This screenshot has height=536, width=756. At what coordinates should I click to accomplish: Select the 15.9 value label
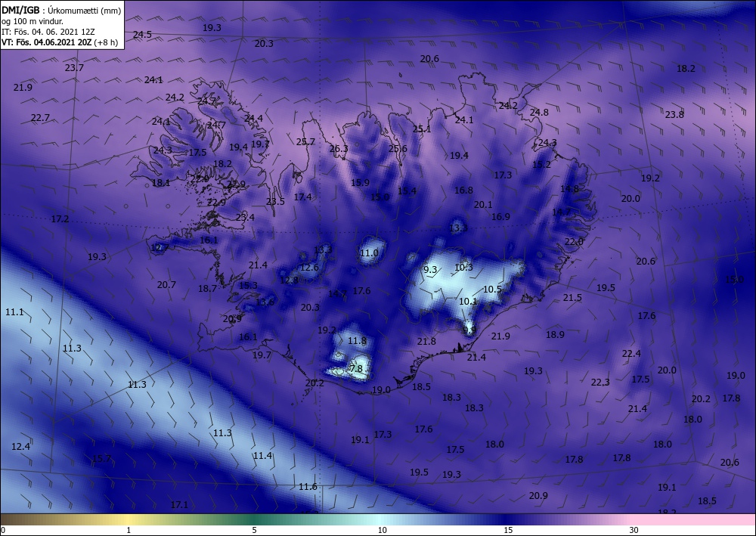click(x=360, y=183)
